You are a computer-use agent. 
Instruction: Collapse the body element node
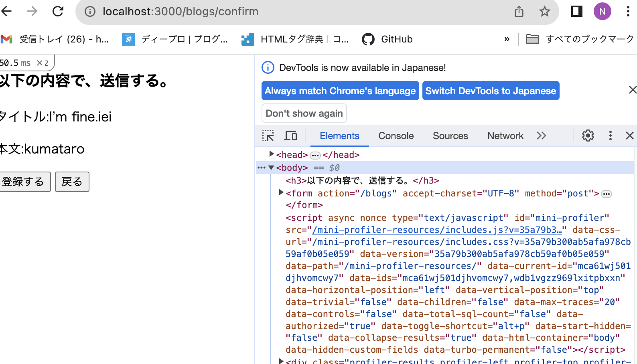click(x=271, y=168)
